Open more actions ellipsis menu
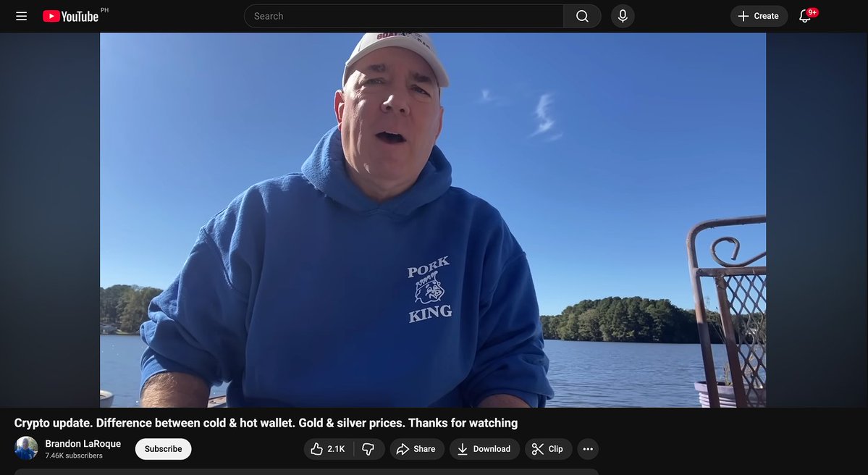The image size is (868, 475). click(588, 449)
